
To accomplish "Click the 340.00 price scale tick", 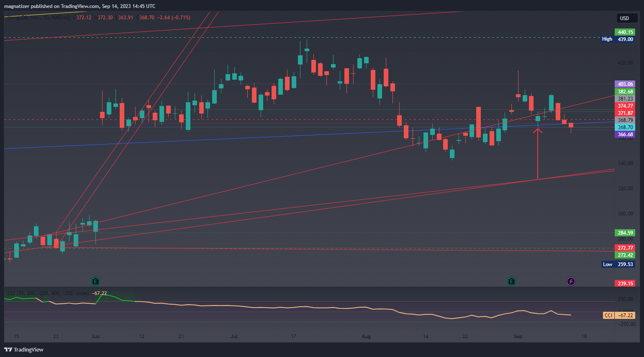I will coord(625,163).
